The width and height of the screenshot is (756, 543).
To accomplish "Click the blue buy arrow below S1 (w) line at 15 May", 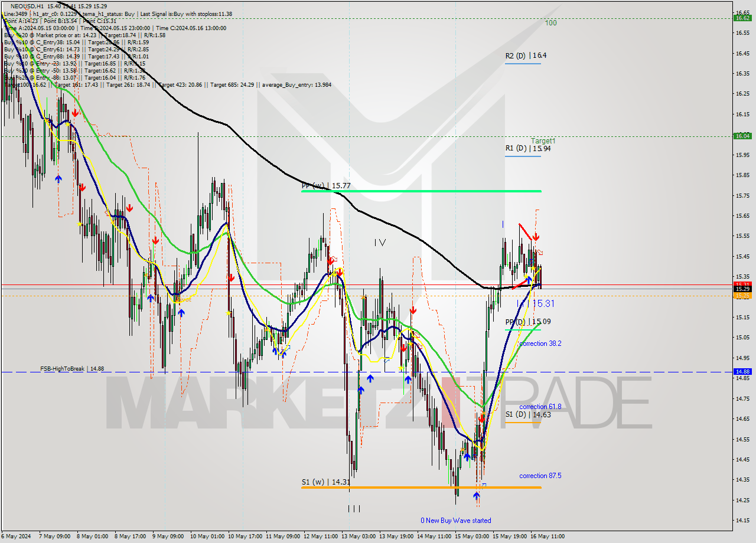I will coord(476,496).
